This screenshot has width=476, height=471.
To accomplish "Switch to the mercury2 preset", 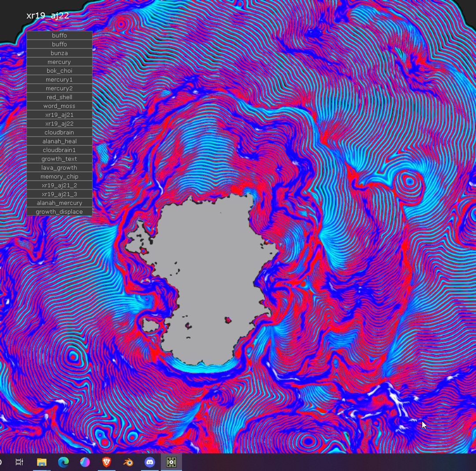I will 59,88.
